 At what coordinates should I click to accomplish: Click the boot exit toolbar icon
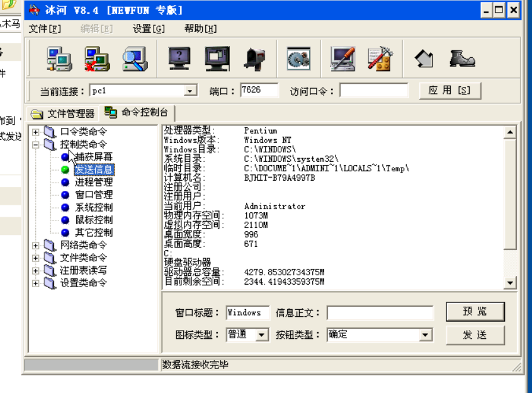(462, 59)
